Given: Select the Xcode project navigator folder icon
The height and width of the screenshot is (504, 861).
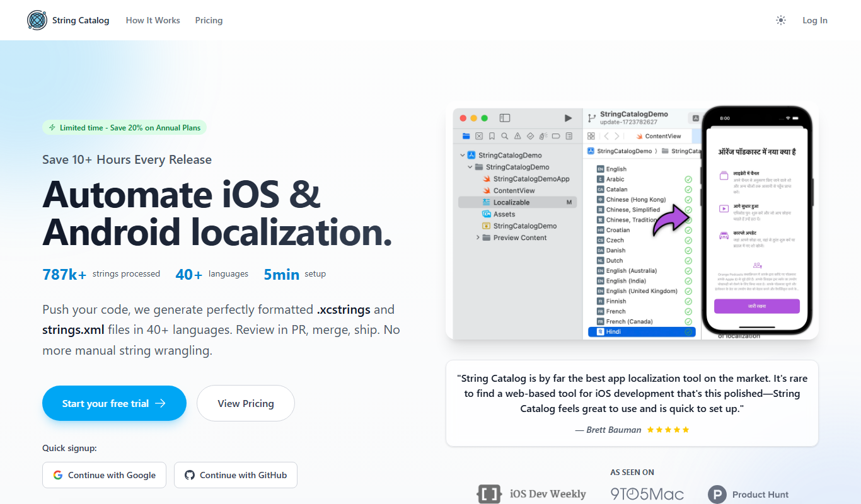Looking at the screenshot, I should pyautogui.click(x=466, y=136).
